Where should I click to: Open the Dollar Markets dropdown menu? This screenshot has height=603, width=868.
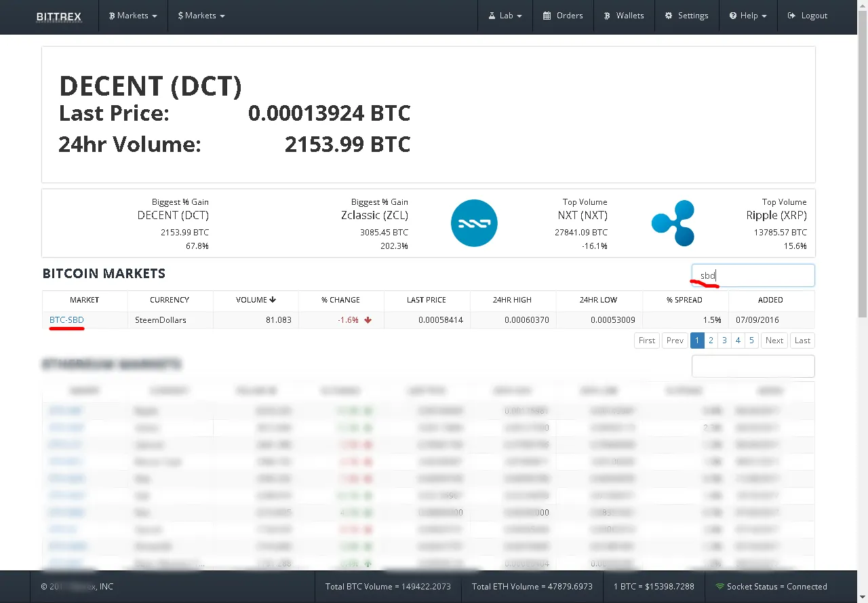click(201, 16)
